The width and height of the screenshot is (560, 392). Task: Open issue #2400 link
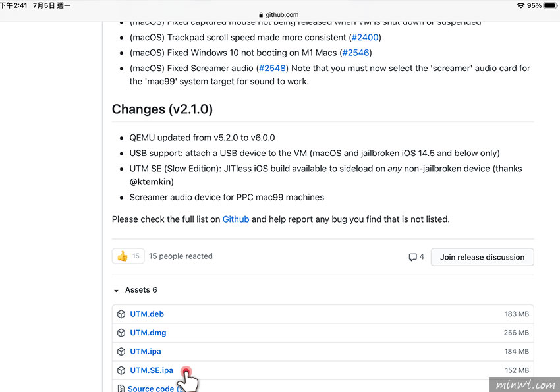365,37
